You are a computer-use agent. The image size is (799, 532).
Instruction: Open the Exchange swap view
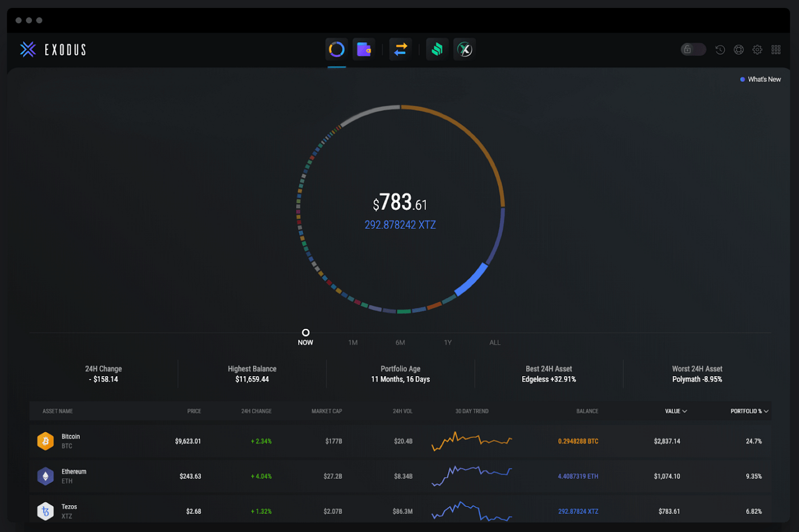pos(400,49)
